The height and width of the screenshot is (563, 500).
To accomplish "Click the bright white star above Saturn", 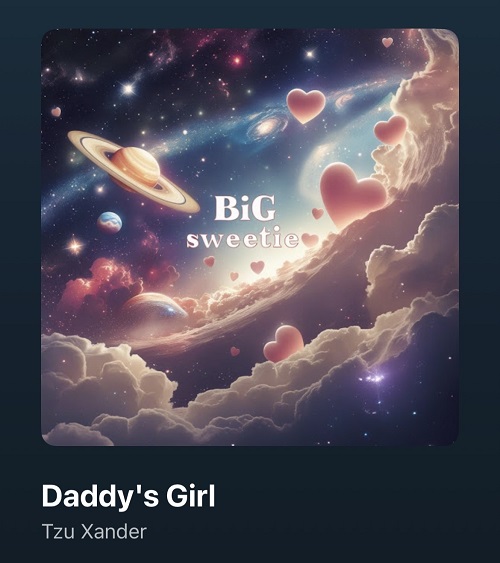I will tap(128, 89).
